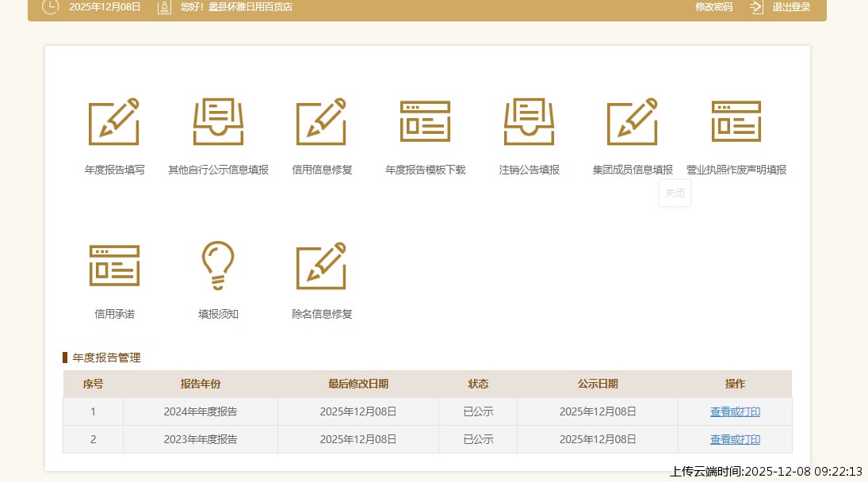Open the 信用信息修复 pencil icon
868x482 pixels.
point(322,122)
